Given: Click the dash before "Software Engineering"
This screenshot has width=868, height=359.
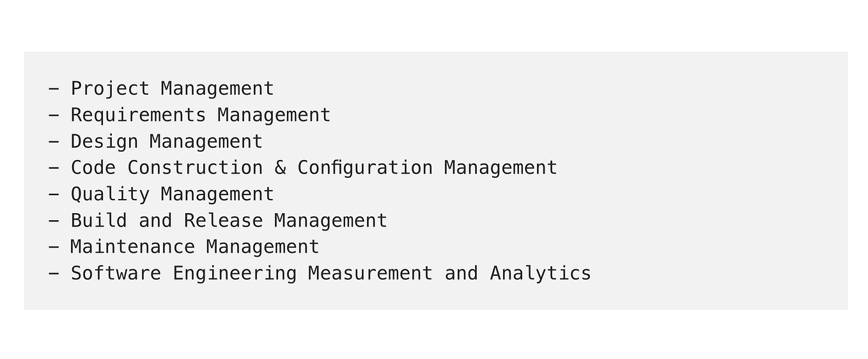Looking at the screenshot, I should pos(54,273).
